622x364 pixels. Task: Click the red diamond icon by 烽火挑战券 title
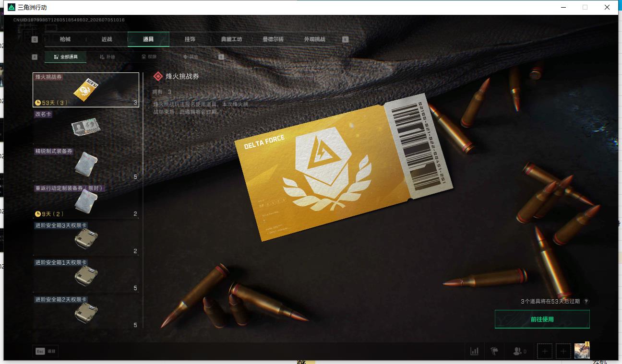(x=157, y=76)
